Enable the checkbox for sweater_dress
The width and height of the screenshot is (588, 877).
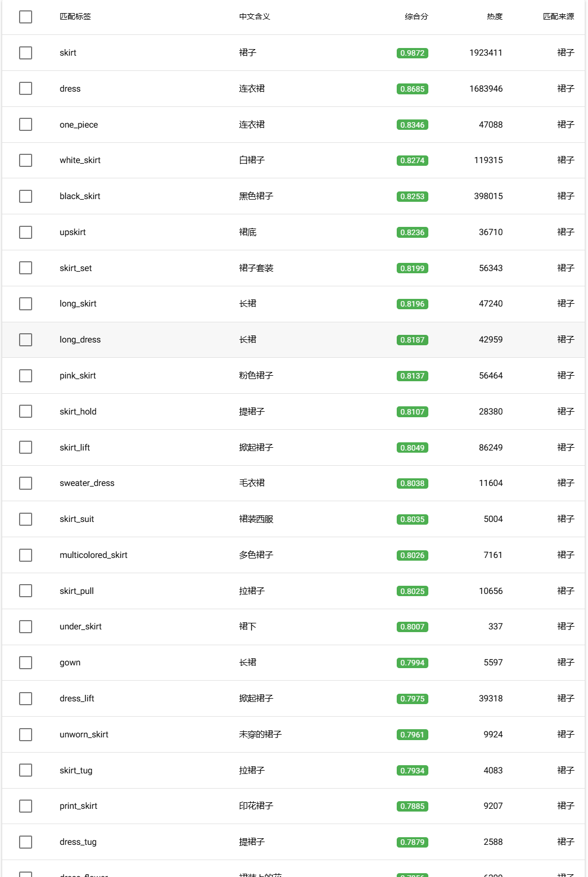click(26, 483)
